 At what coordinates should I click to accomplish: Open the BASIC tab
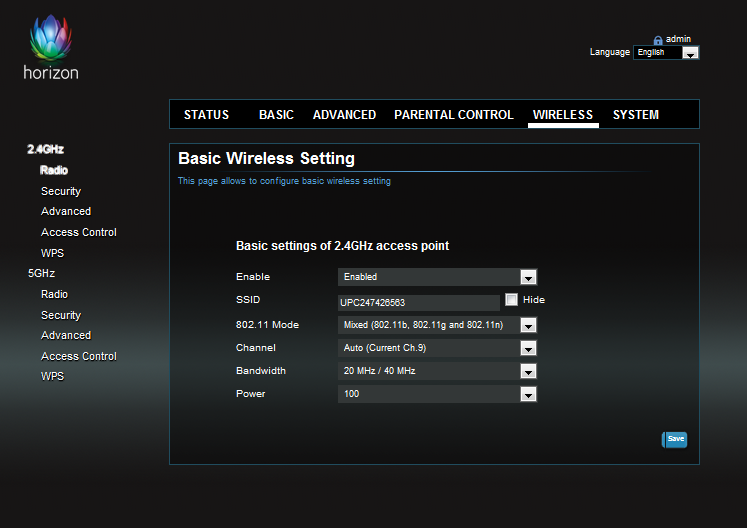pyautogui.click(x=276, y=115)
